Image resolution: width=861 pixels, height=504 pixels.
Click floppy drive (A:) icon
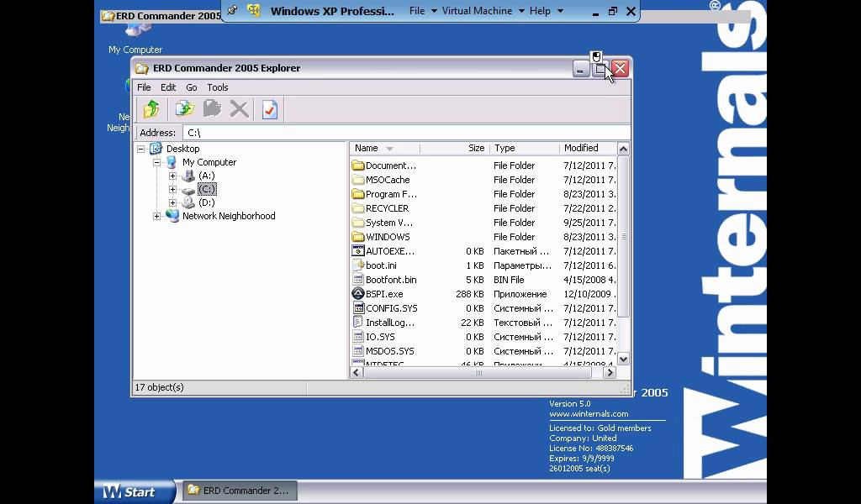(x=188, y=176)
